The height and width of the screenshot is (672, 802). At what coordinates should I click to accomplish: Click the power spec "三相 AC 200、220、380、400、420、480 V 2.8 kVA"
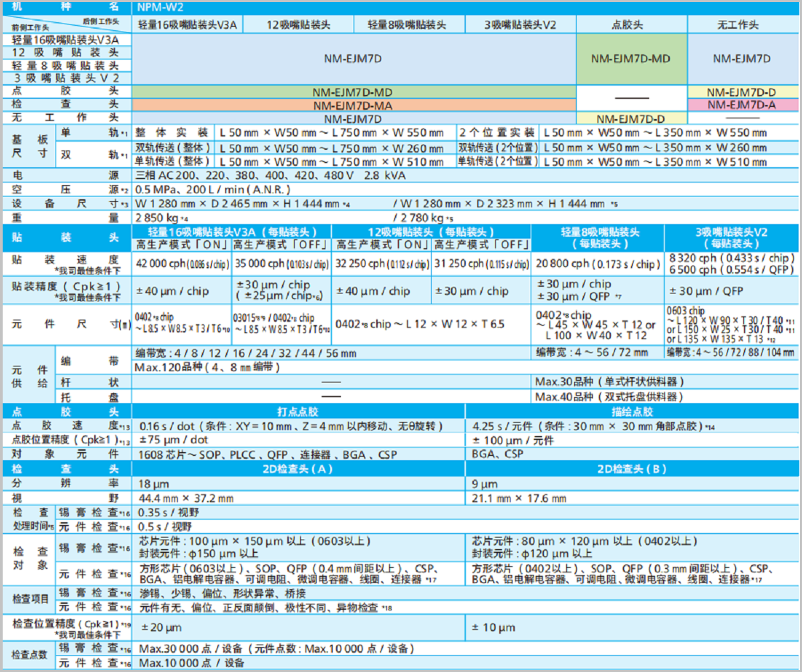(270, 175)
